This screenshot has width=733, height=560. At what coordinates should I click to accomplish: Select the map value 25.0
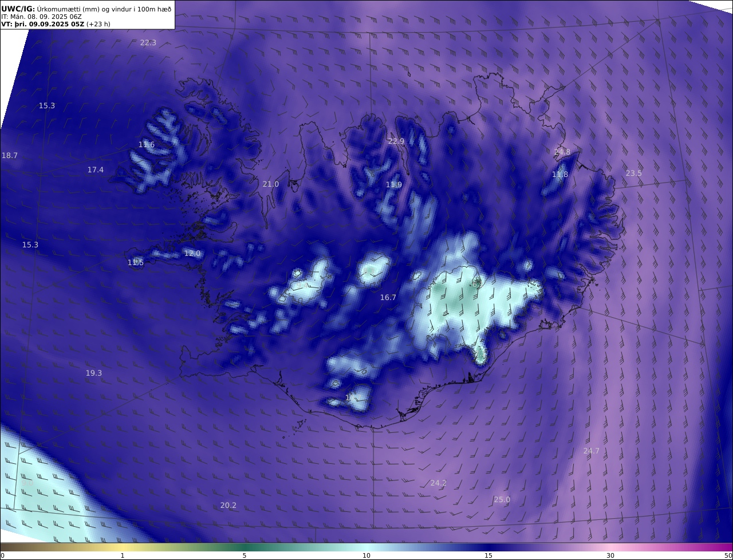[502, 499]
